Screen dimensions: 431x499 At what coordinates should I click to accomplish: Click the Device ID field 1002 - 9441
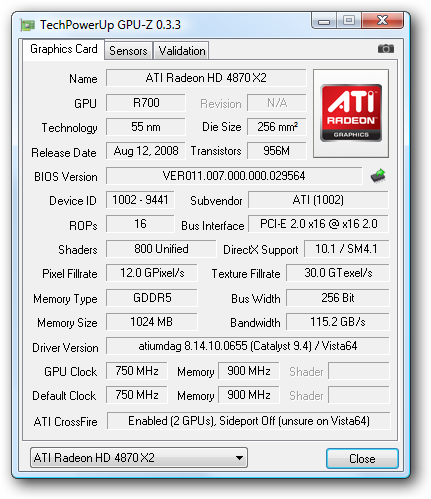pos(140,200)
